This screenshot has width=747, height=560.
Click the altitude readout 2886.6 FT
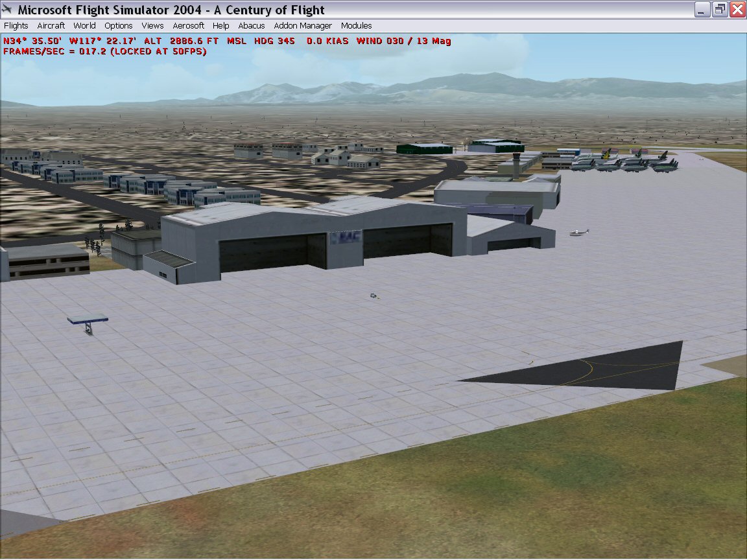click(194, 41)
